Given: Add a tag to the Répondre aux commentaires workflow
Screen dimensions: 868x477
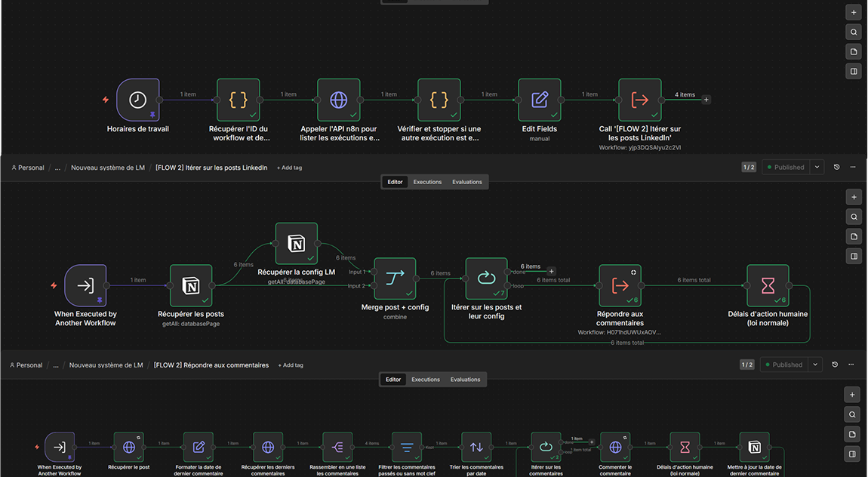Looking at the screenshot, I should pos(291,365).
